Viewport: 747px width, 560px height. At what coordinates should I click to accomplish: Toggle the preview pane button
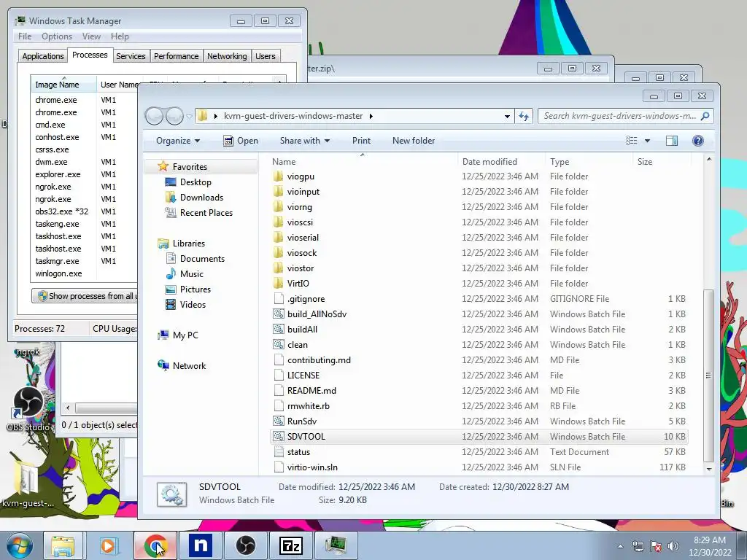[x=672, y=141]
